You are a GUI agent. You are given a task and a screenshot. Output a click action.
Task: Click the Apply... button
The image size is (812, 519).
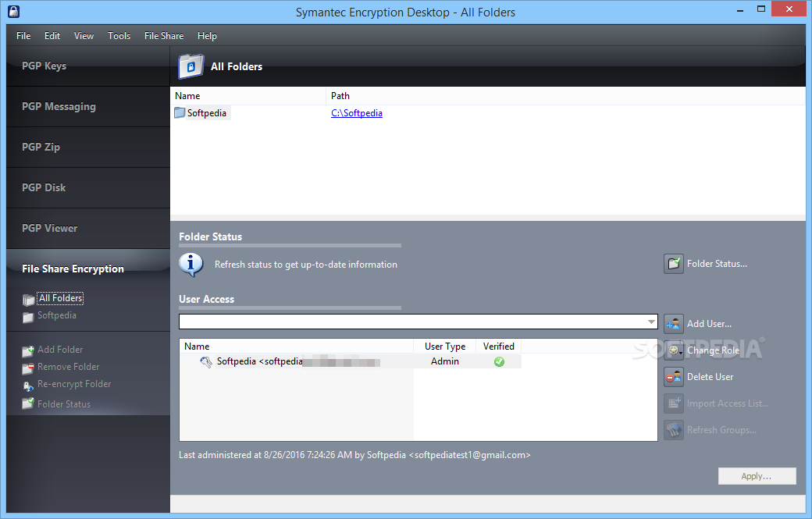pyautogui.click(x=757, y=476)
